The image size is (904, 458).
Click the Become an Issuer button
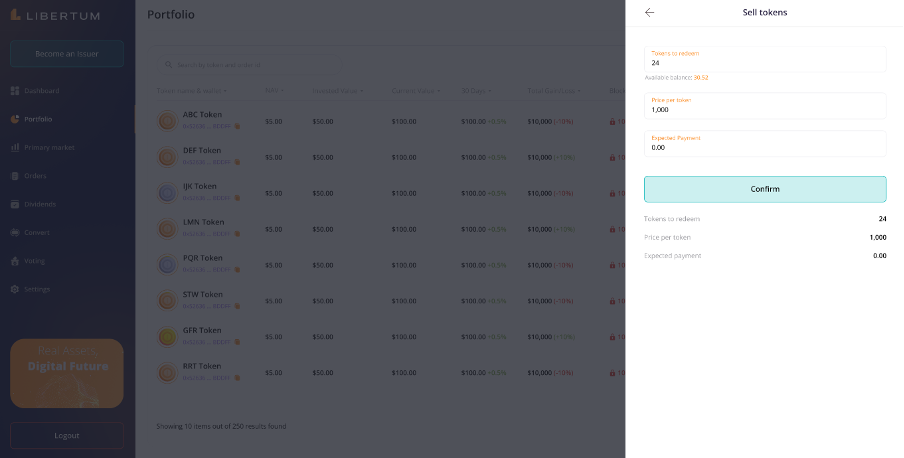click(67, 53)
